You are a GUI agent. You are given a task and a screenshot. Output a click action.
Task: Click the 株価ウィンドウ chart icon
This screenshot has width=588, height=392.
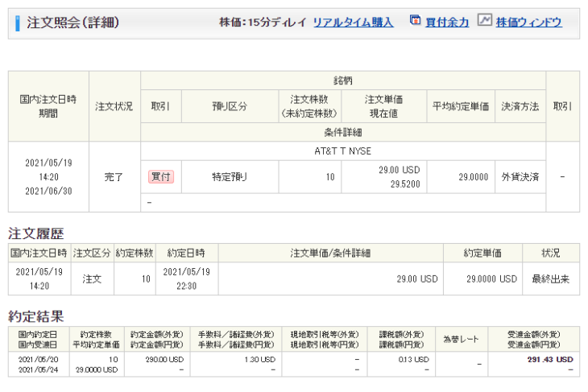484,21
